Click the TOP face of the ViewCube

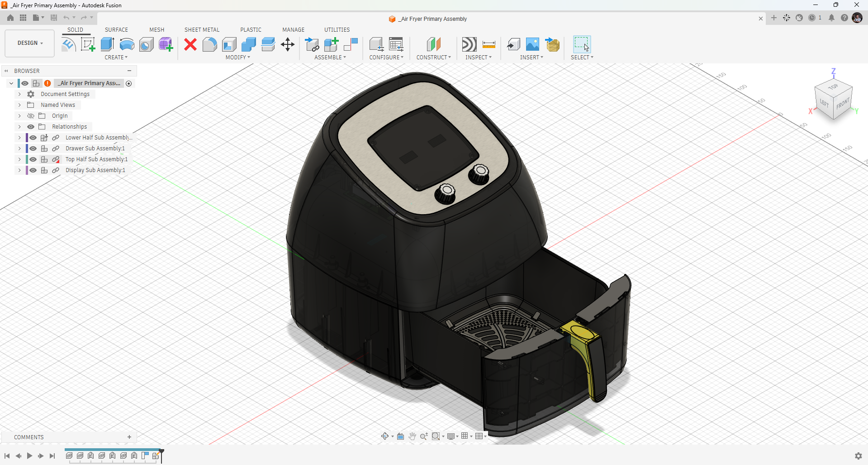[833, 87]
